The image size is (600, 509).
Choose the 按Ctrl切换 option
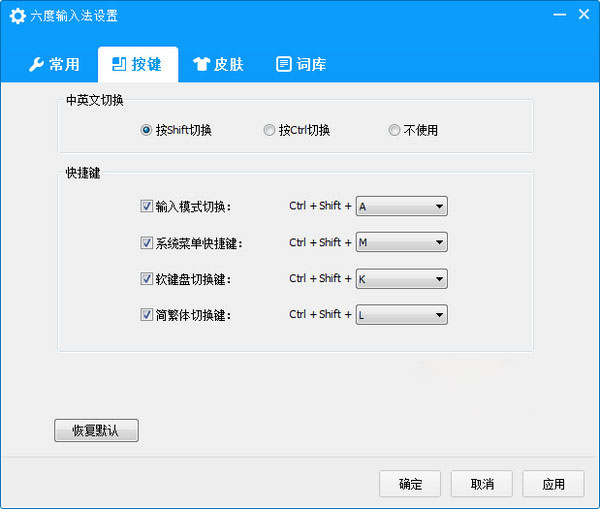click(269, 130)
